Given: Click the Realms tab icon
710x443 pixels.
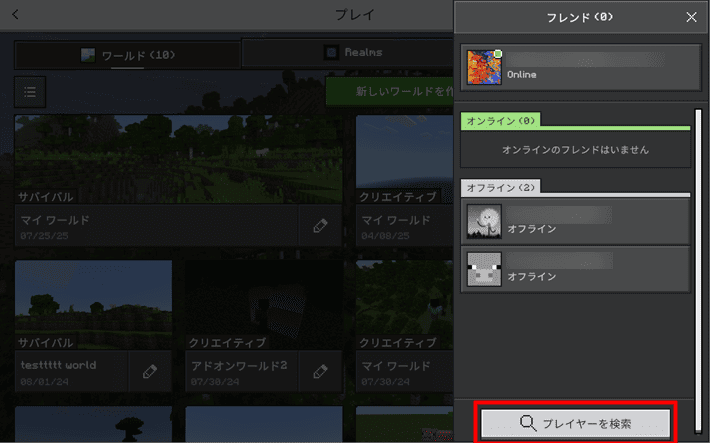Looking at the screenshot, I should (x=331, y=53).
